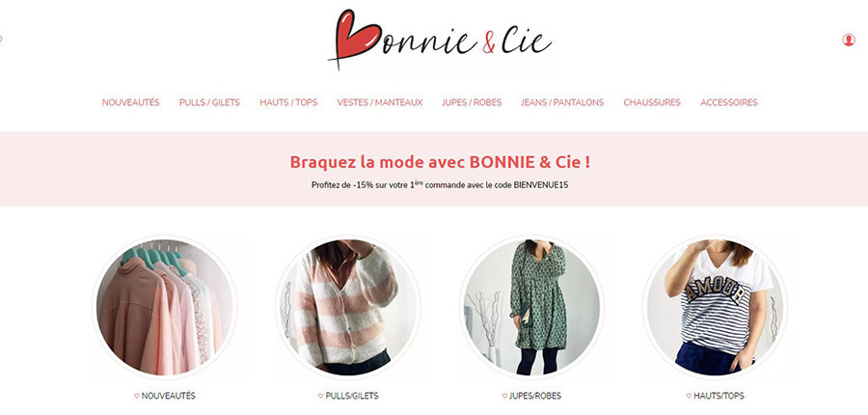Select JEANS / PANTALONS menu item

[x=562, y=102]
